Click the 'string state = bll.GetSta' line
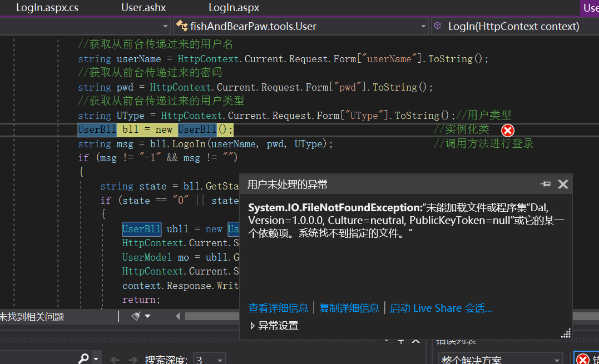Image resolution: width=599 pixels, height=364 pixels. [169, 186]
